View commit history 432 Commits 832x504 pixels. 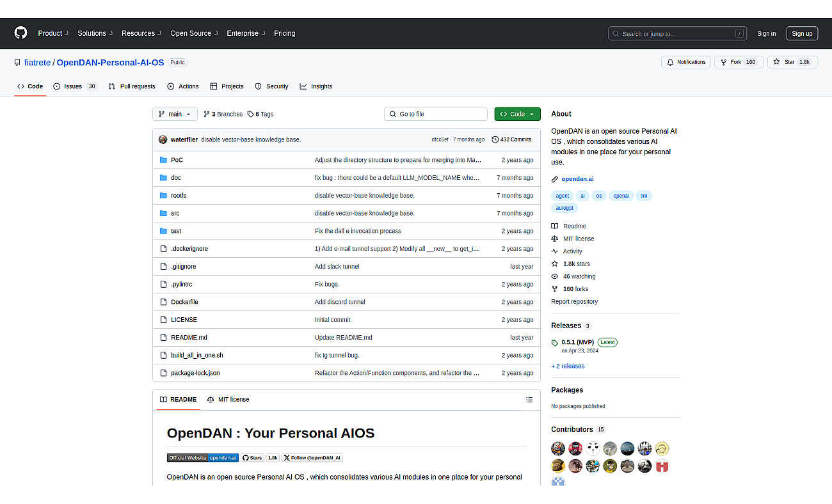coord(511,139)
